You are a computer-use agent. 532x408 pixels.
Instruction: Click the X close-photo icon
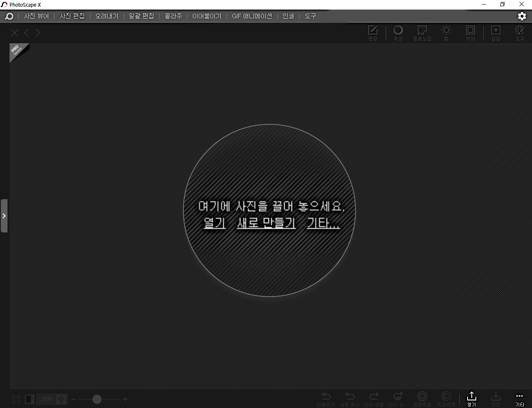point(15,33)
